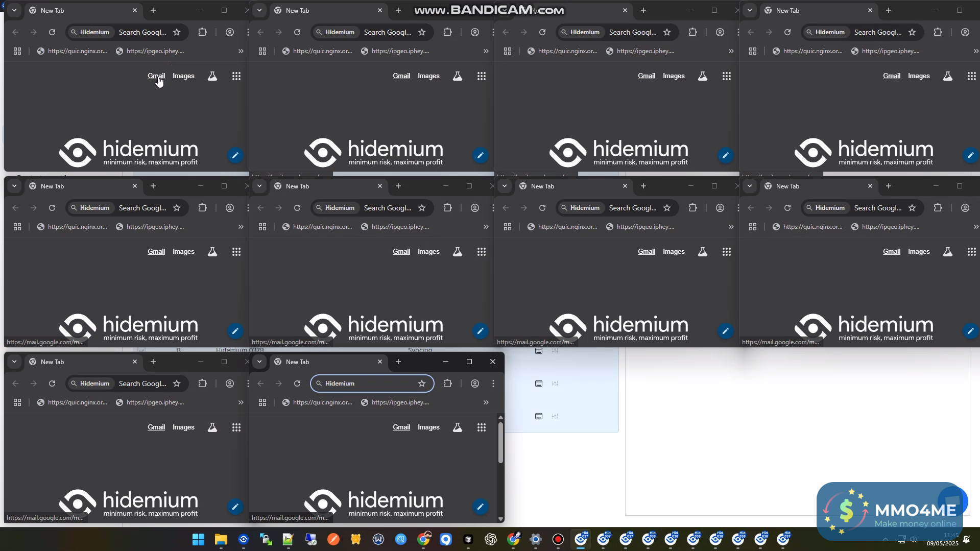Open bookmark-bar apps grid in middle-left window
Image resolution: width=980 pixels, height=551 pixels.
coord(17,227)
